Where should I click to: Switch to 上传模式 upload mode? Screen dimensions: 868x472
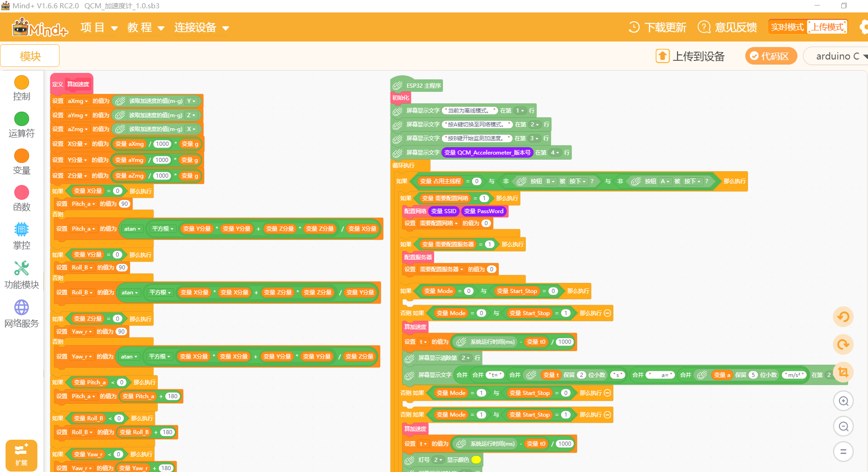(828, 27)
